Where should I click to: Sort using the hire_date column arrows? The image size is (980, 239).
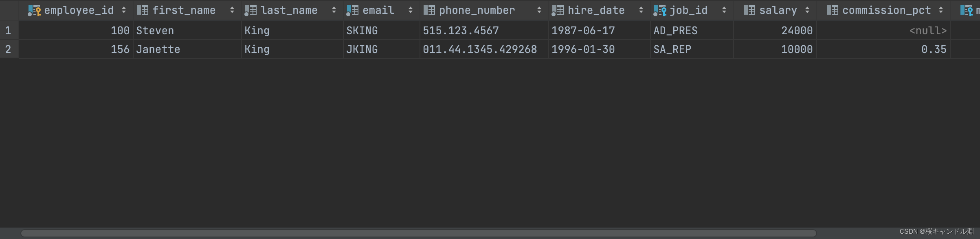click(x=641, y=10)
